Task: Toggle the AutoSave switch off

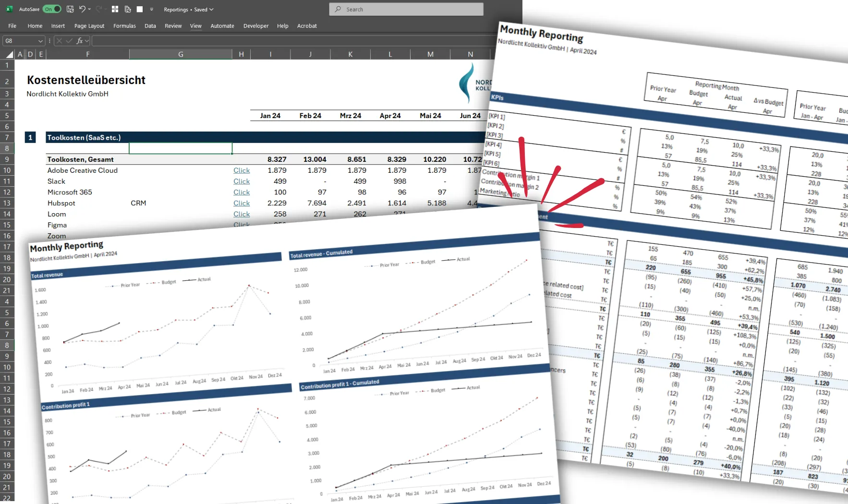Action: [x=52, y=9]
